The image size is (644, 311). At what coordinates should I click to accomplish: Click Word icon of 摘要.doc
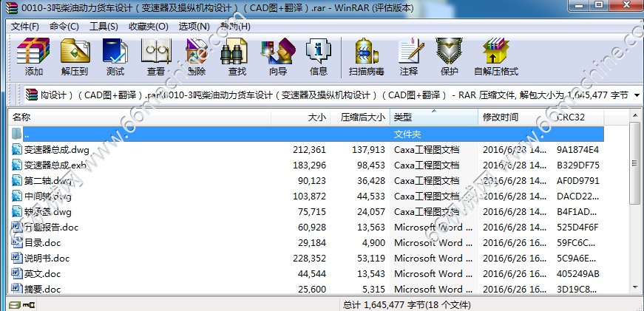16,288
